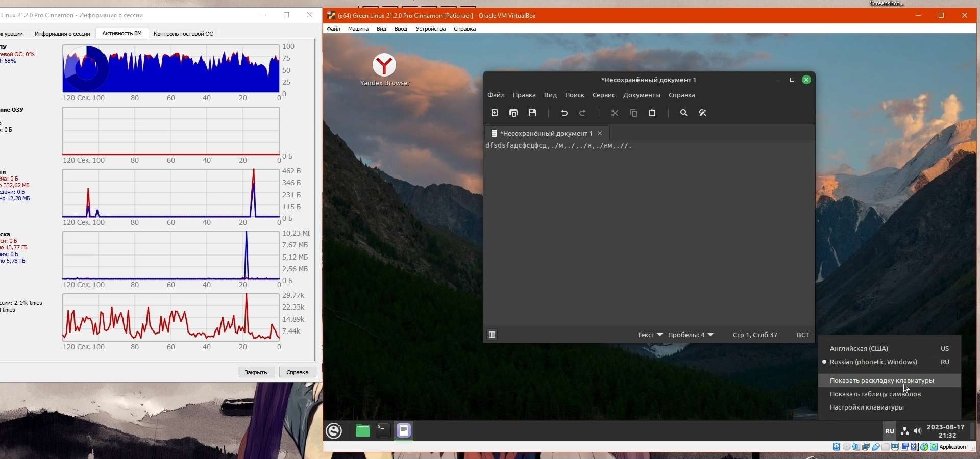Click Закрыть in the session information window
Image resolution: width=980 pixels, height=459 pixels.
pos(256,372)
